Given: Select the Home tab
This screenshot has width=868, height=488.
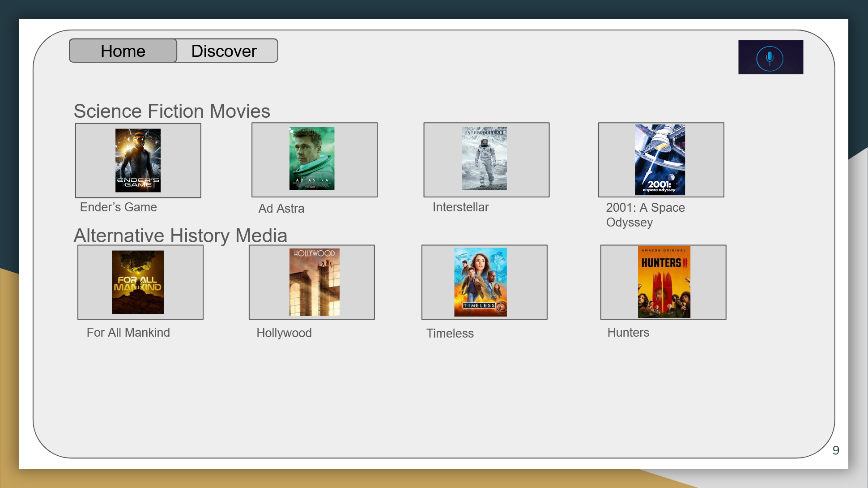Looking at the screenshot, I should (123, 51).
